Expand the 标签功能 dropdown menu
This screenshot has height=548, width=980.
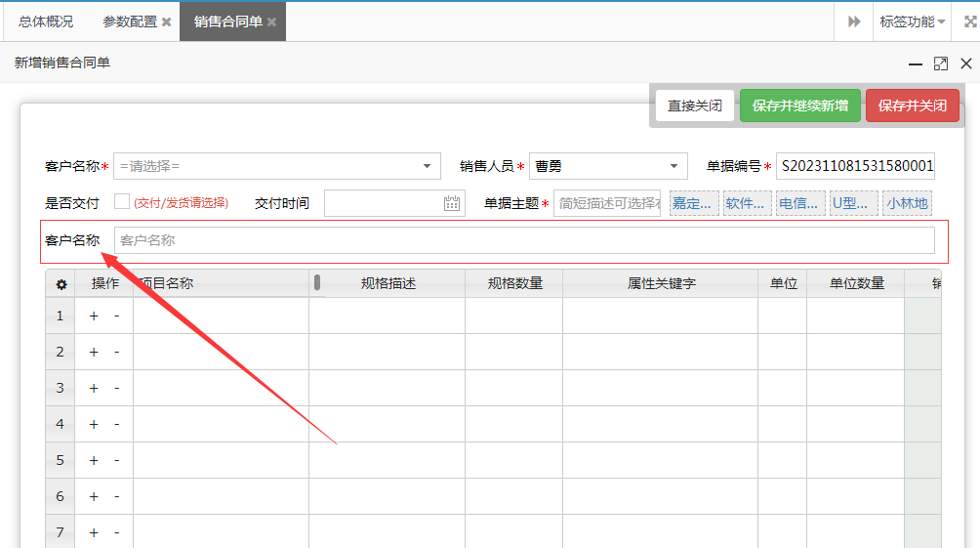(912, 21)
